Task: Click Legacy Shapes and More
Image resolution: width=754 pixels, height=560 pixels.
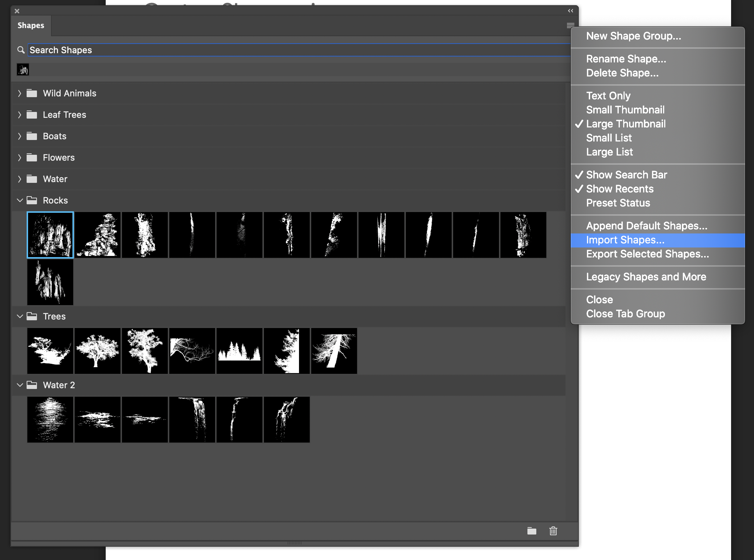Action: pyautogui.click(x=646, y=277)
